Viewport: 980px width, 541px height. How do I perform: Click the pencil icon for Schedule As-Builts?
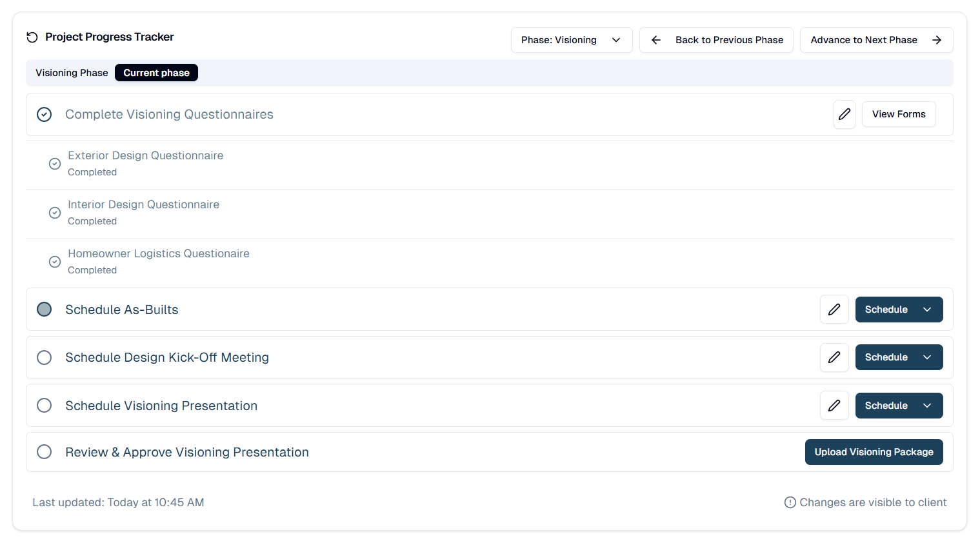pos(834,310)
